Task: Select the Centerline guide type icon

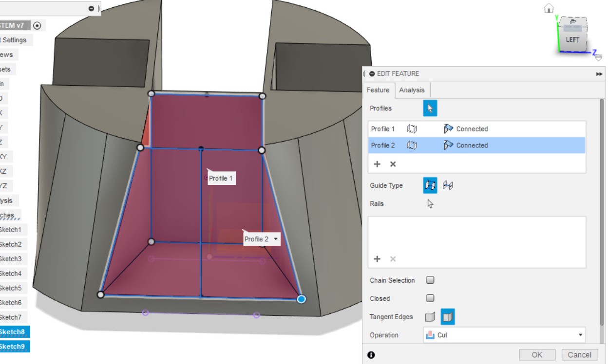Action: (x=448, y=185)
